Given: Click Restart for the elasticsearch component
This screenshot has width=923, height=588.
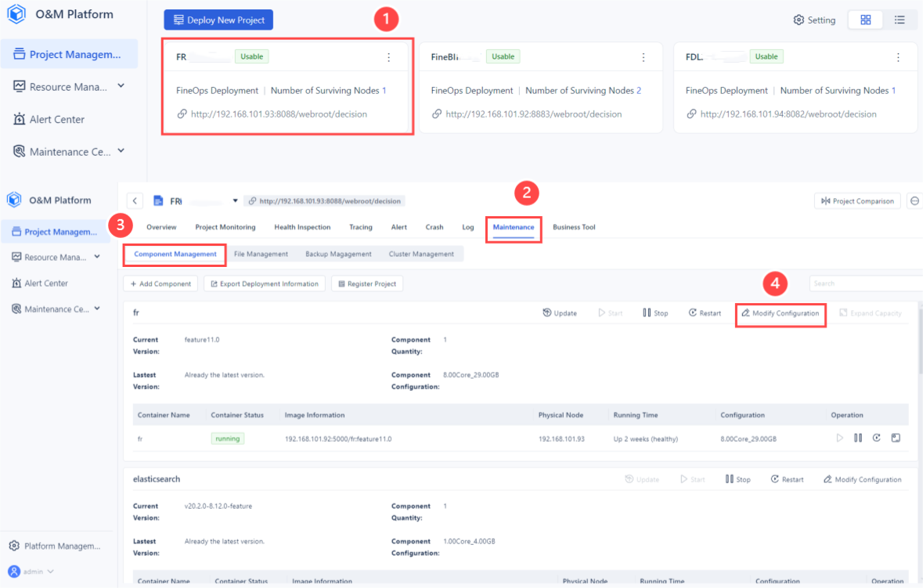Looking at the screenshot, I should 787,480.
